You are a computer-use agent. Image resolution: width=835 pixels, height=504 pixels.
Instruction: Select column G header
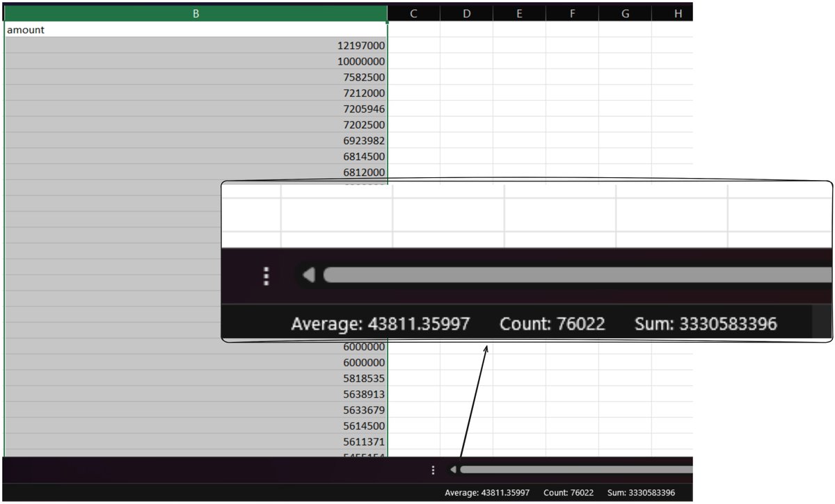coord(625,13)
